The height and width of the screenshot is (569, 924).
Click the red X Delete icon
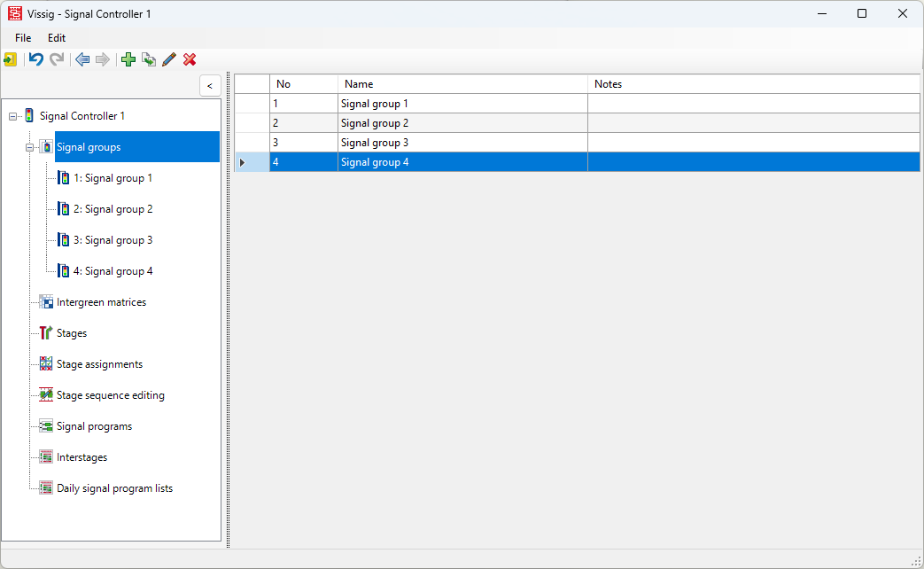pyautogui.click(x=190, y=59)
